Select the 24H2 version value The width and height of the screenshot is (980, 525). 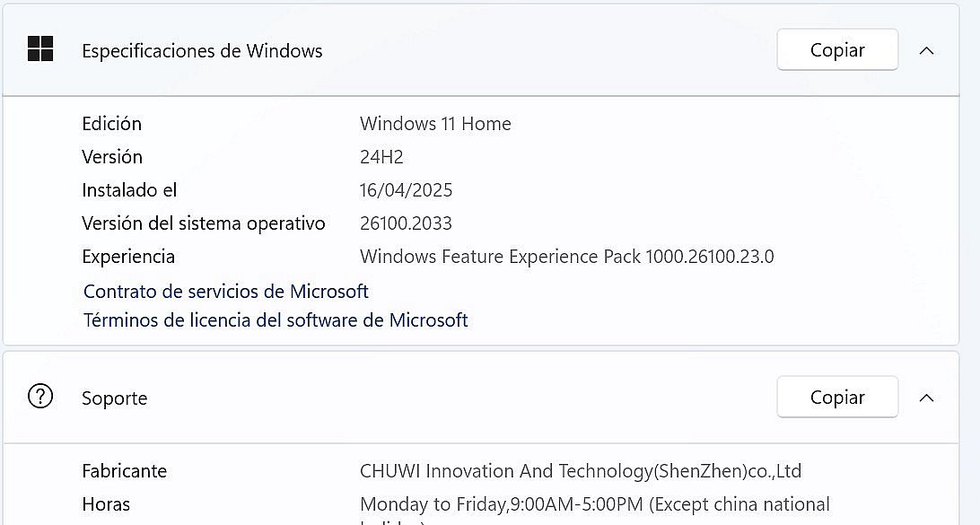pyautogui.click(x=382, y=157)
